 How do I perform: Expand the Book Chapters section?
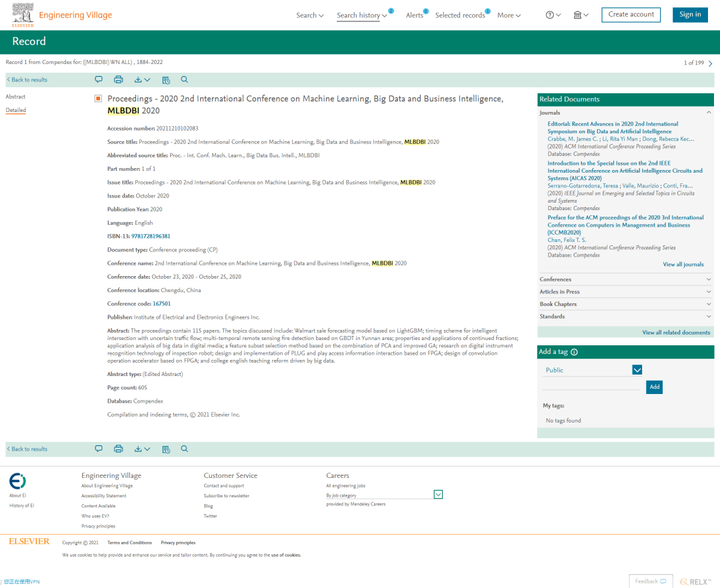pyautogui.click(x=625, y=304)
